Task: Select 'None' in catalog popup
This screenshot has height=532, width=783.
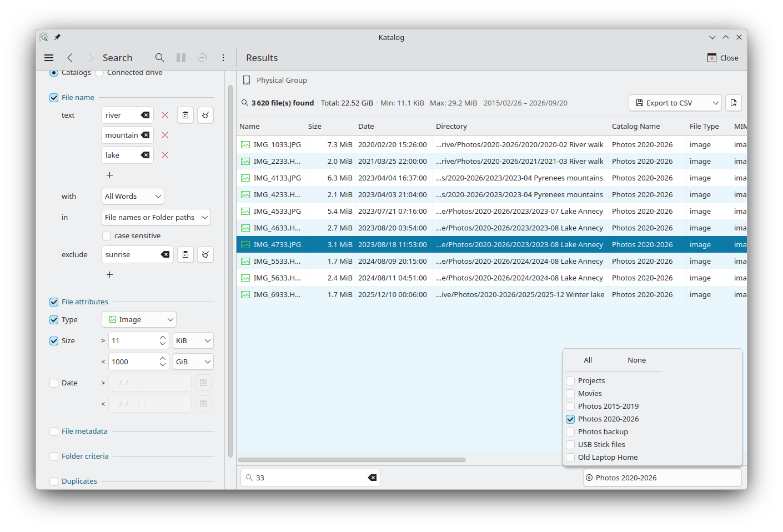Action: click(x=636, y=360)
